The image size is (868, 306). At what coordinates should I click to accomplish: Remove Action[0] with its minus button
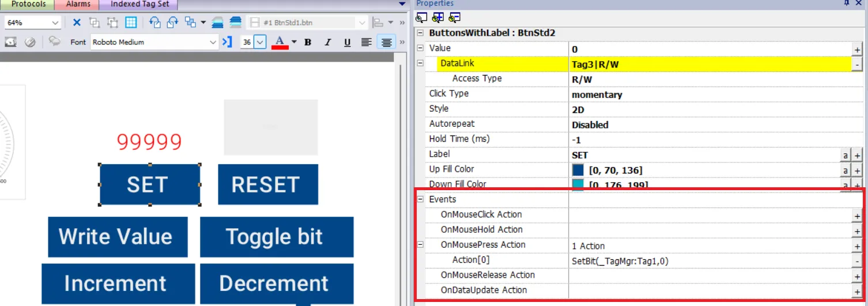pos(858,262)
